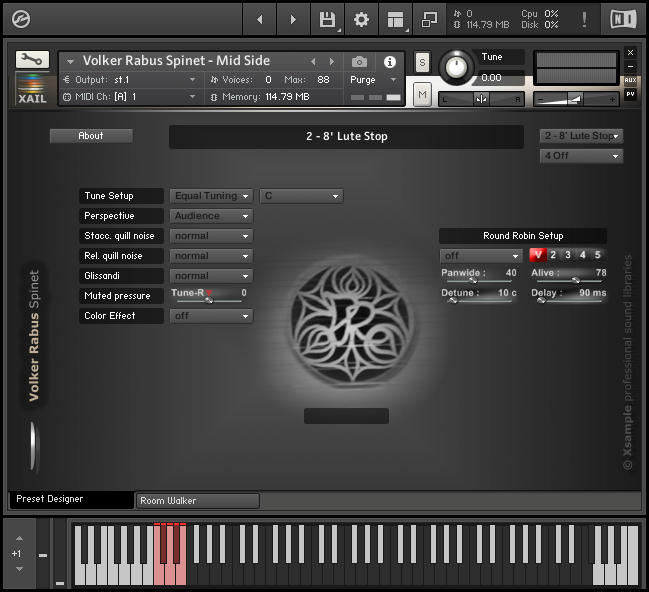649x592 pixels.
Task: Go to next preset arrow in top toolbar
Action: pyautogui.click(x=293, y=19)
